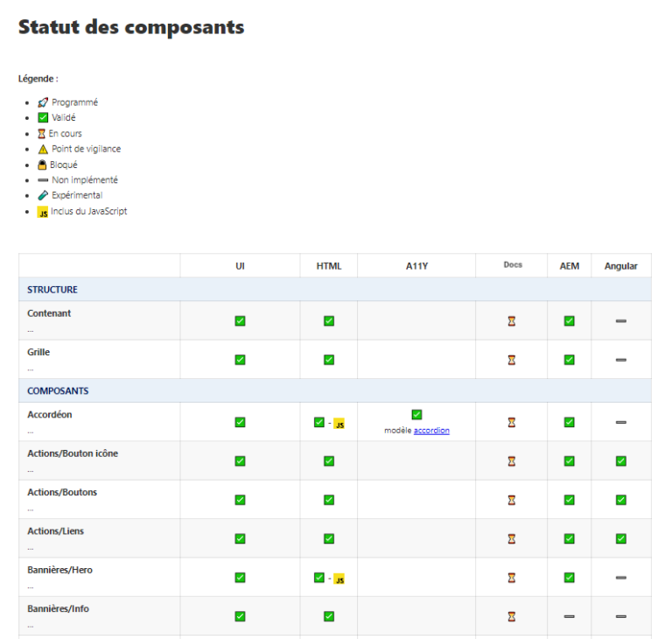Expand the ellipsis under Contenant
672x639 pixels.
click(x=31, y=330)
